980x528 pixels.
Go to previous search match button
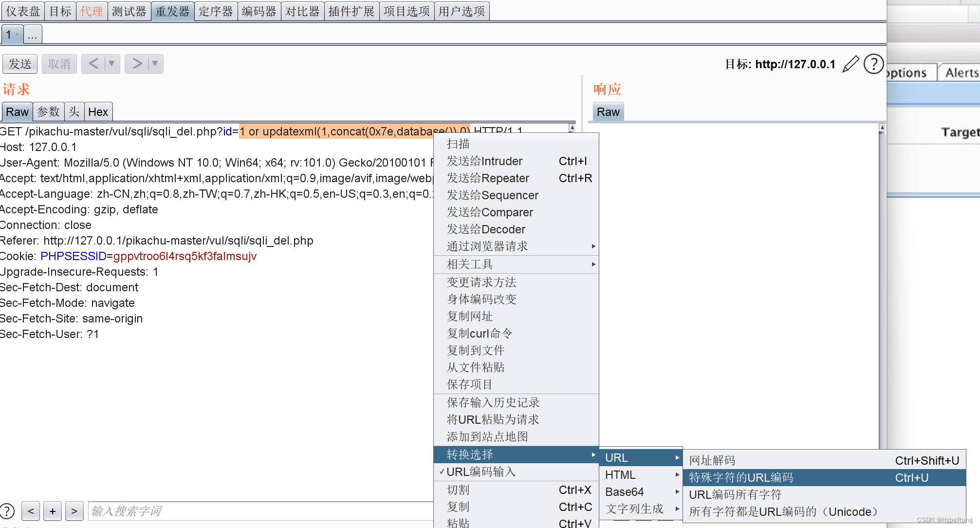pyautogui.click(x=31, y=511)
